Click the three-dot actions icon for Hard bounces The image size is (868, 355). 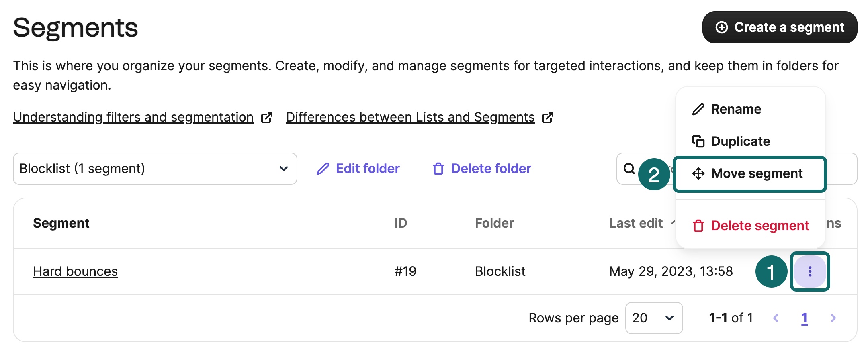click(810, 271)
